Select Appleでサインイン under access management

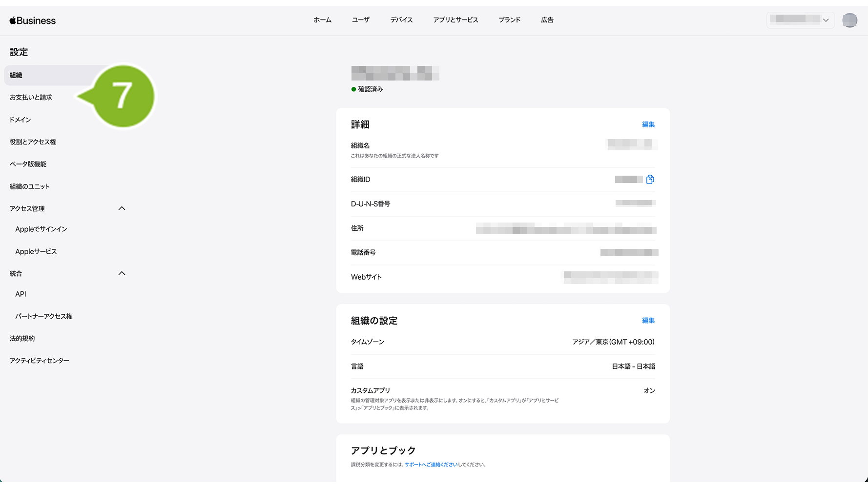[x=41, y=229]
